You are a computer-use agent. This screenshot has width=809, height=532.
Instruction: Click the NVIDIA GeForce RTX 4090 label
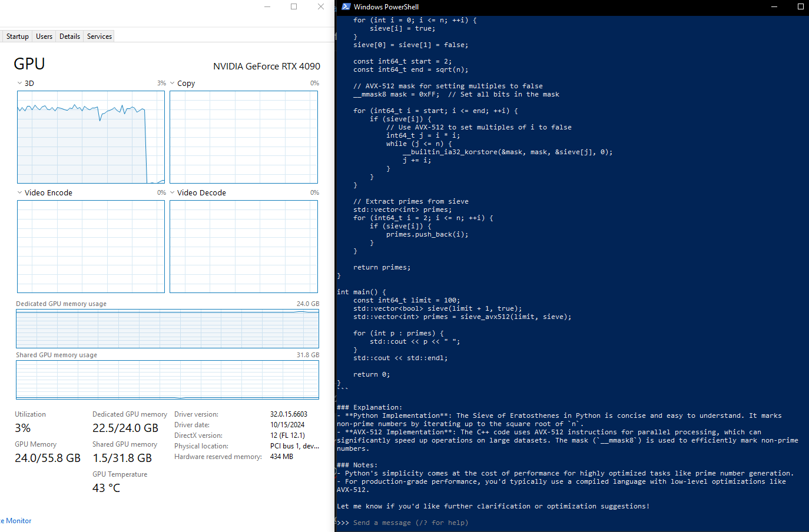[267, 66]
